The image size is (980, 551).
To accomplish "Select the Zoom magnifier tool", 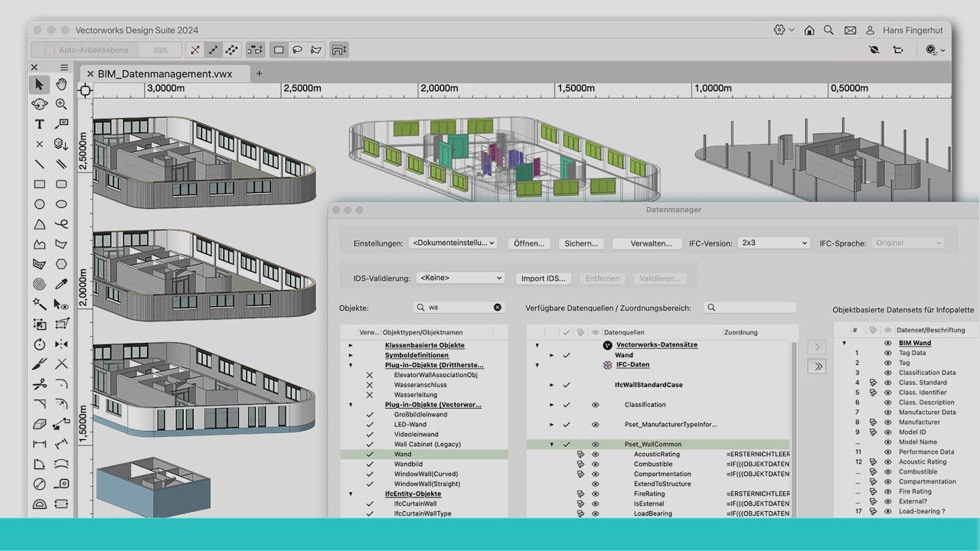I will coord(61,104).
